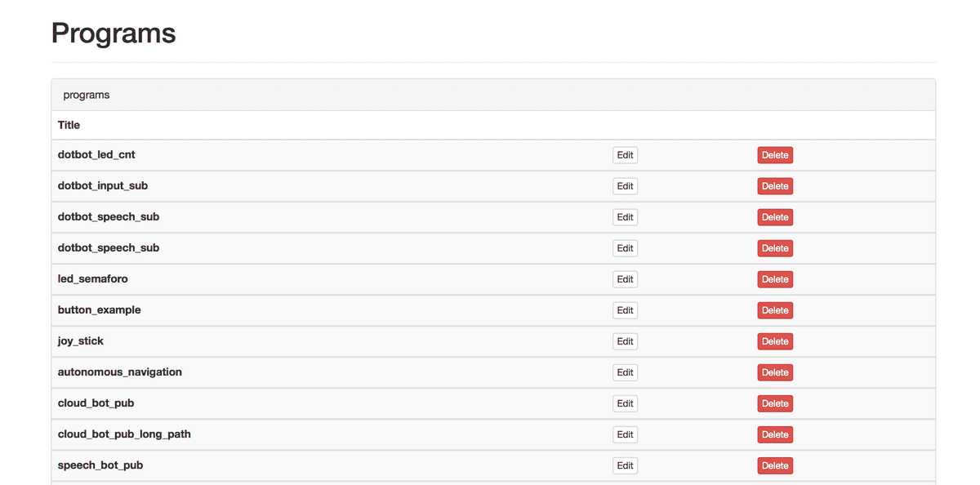Screen dimensions: 980x485
Task: Select the Title column header
Action: 69,125
